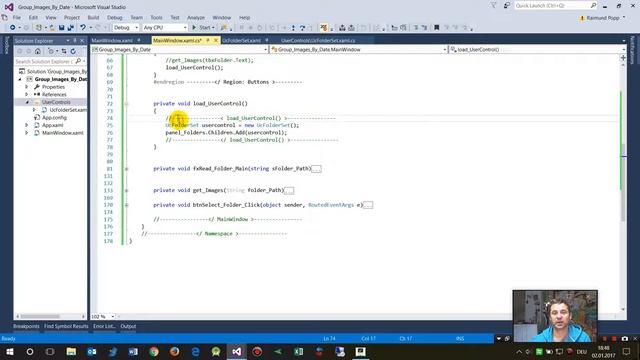Viewport: 640px width, 360px height.
Task: Click the Navigate Backward toolbar icon
Action: coord(13,28)
